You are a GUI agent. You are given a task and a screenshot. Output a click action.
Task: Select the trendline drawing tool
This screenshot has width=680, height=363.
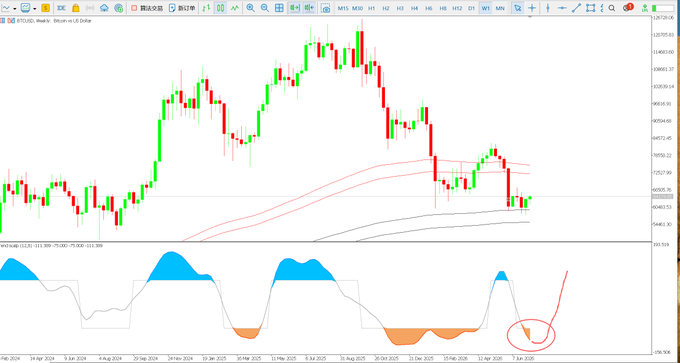click(x=576, y=8)
